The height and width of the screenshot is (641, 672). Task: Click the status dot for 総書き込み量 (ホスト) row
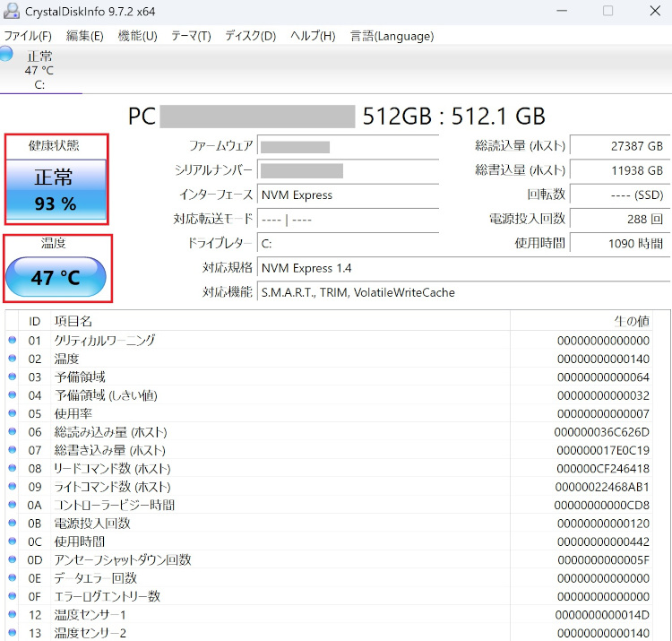pos(12,450)
